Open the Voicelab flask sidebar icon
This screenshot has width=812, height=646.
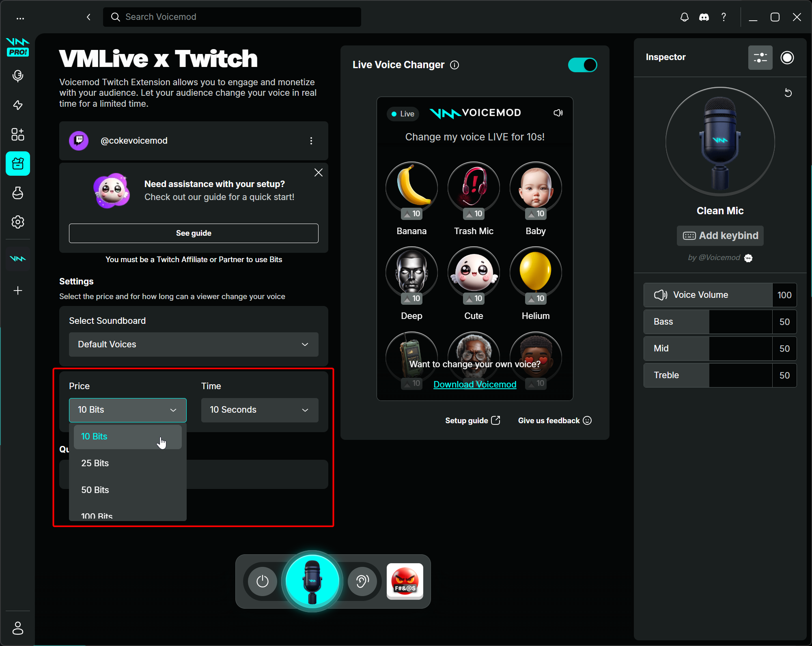(17, 193)
